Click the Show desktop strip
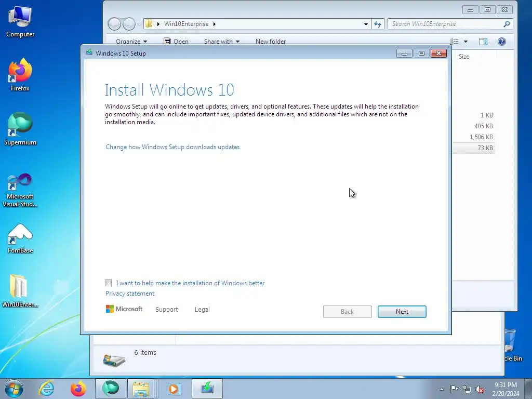The image size is (532, 399). 528,389
